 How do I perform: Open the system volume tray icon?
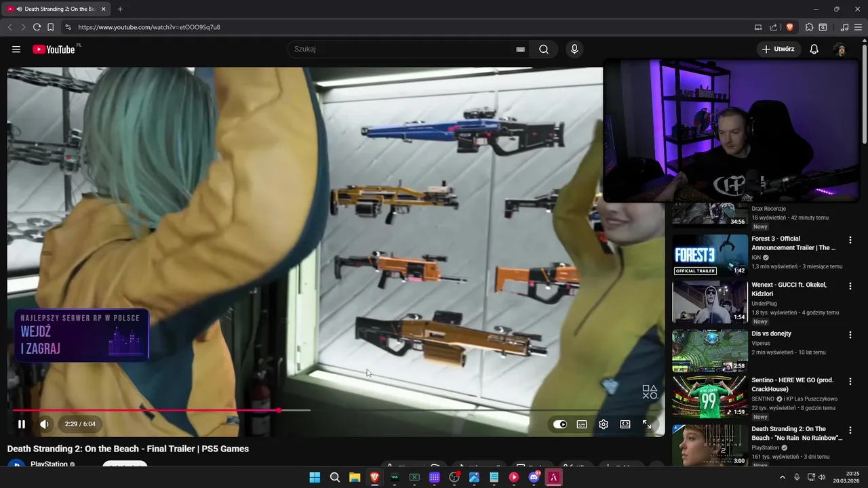pos(822,477)
